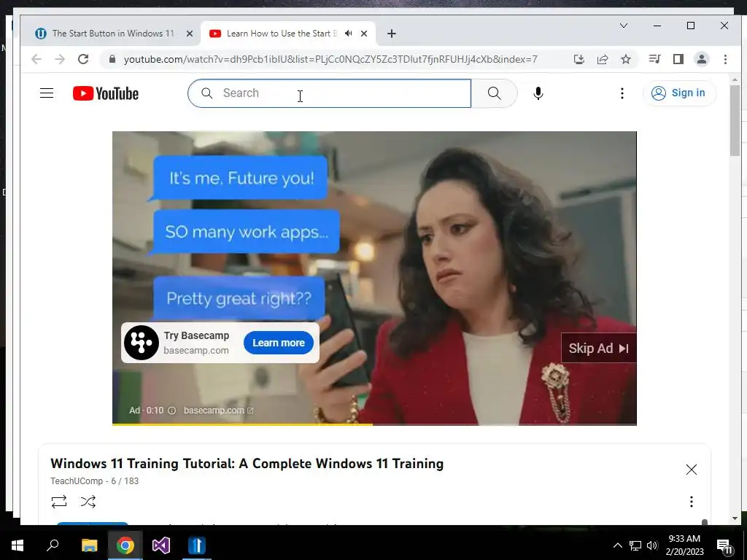Click the Basecamp logo in ad card
This screenshot has width=747, height=560.
point(142,343)
